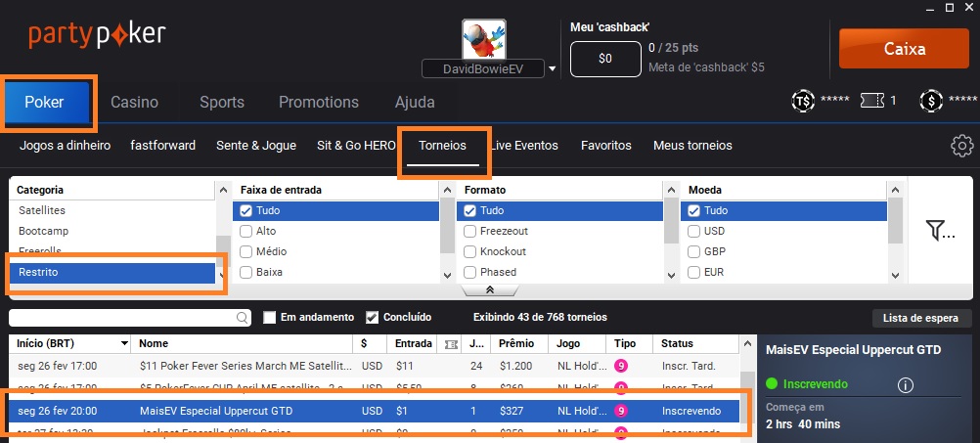The image size is (980, 443).
Task: Click the Categoria list up arrow
Action: 223,190
